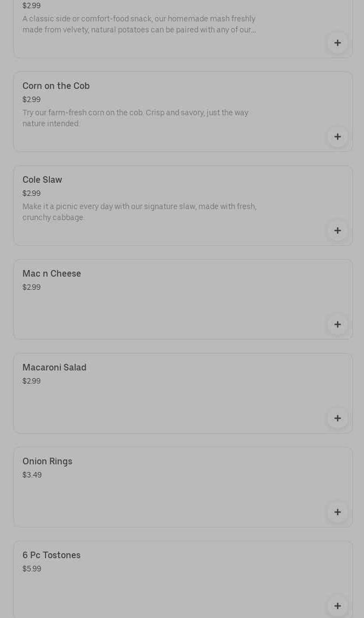The height and width of the screenshot is (618, 364).
Task: Click the $3.49 Onion Rings price
Action: pyautogui.click(x=32, y=475)
